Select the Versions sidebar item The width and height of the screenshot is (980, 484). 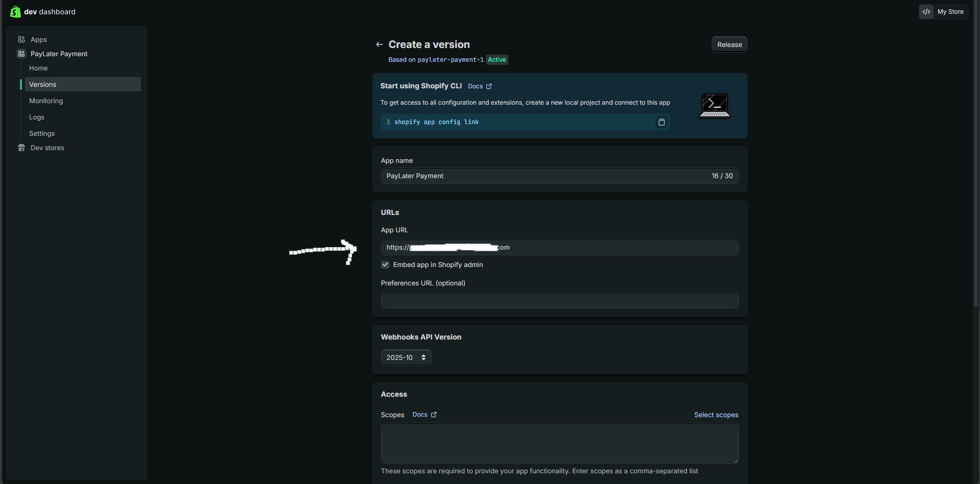pos(83,84)
